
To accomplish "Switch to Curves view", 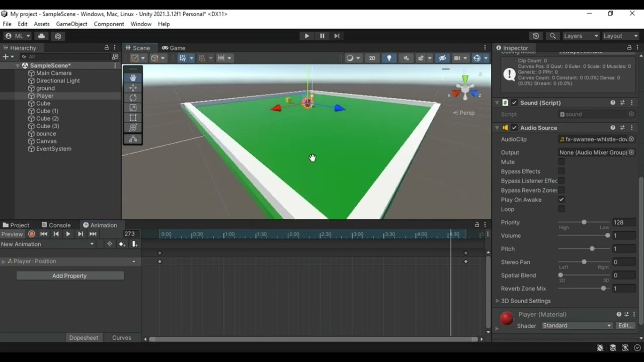I will tap(122, 338).
